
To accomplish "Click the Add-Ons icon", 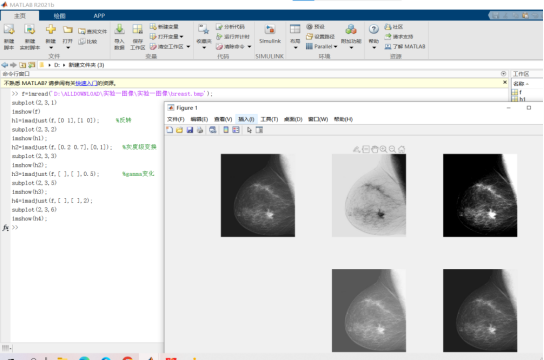I will click(x=351, y=29).
